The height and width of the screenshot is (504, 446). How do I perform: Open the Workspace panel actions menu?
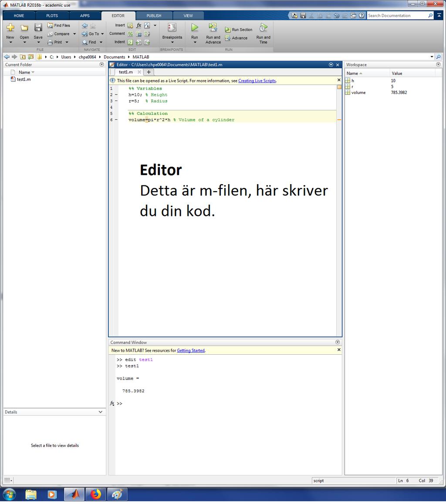coord(438,64)
